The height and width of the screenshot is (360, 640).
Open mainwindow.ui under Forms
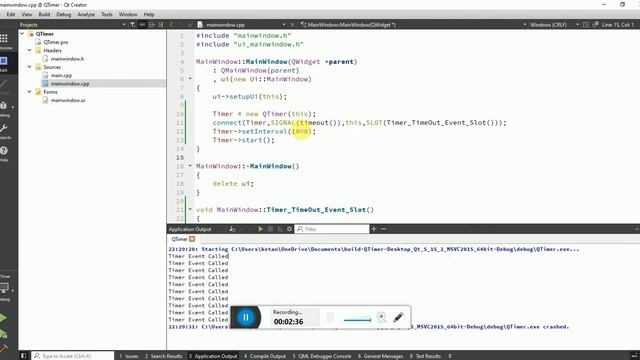coord(68,100)
